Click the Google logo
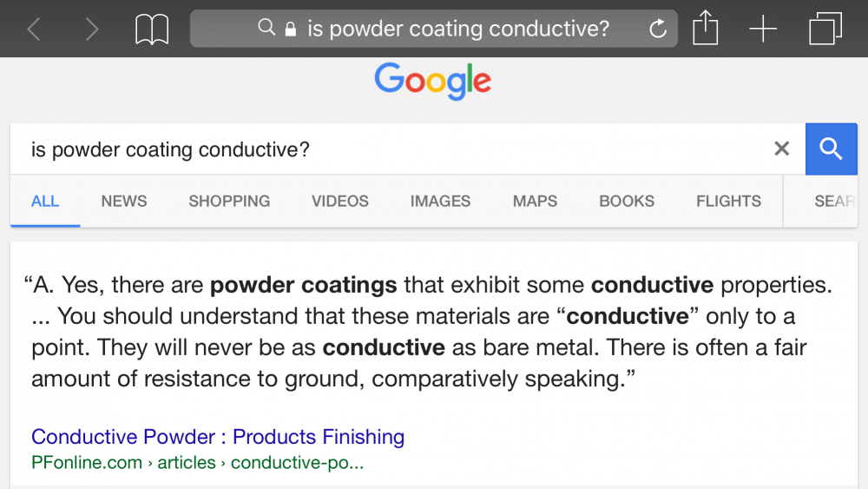Image resolution: width=868 pixels, height=489 pixels. pyautogui.click(x=433, y=81)
